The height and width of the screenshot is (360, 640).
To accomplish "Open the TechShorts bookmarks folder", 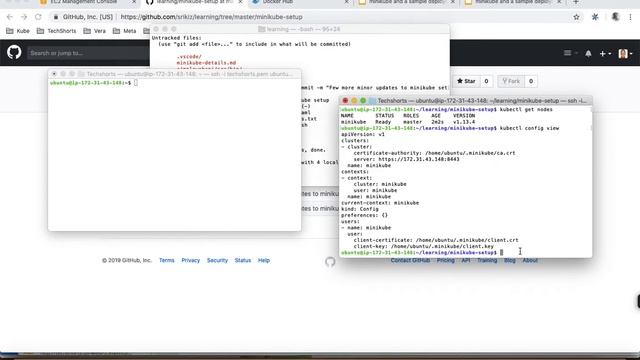I will [56, 31].
